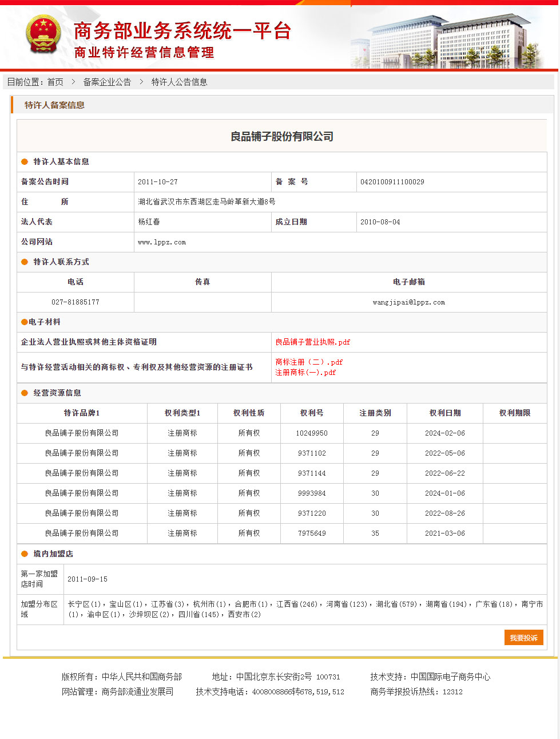Click the 企业法人营业执照或其他主体资格证明 label
Image resolution: width=560 pixels, height=739 pixels.
pyautogui.click(x=89, y=342)
